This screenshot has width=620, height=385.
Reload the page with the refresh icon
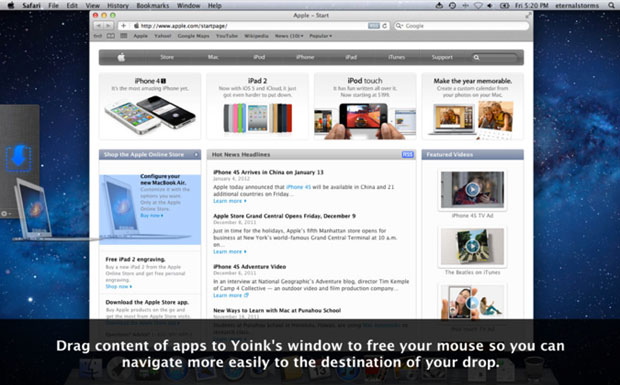pyautogui.click(x=384, y=26)
